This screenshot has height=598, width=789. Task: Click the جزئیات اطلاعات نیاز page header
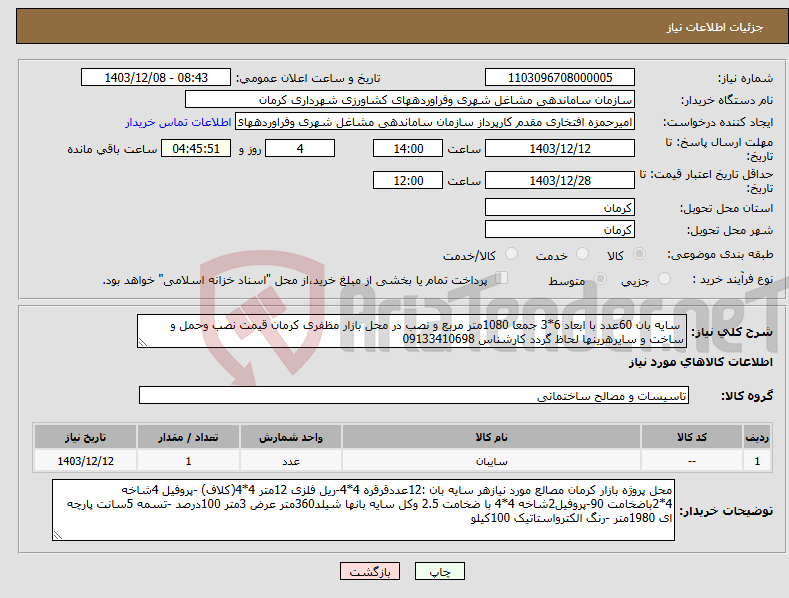click(715, 27)
